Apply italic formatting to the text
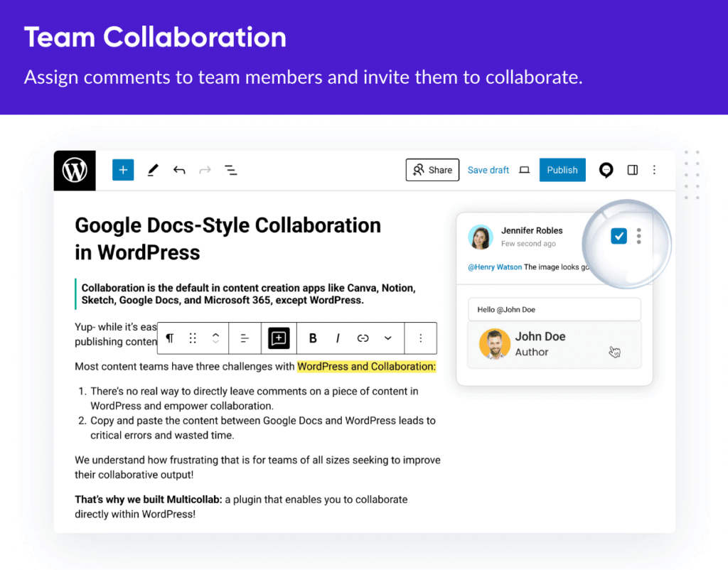This screenshot has height=570, width=728. point(337,338)
